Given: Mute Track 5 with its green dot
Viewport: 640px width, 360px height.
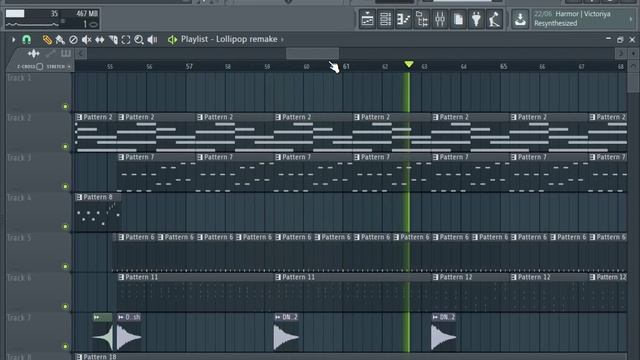Looking at the screenshot, I should pos(65,267).
